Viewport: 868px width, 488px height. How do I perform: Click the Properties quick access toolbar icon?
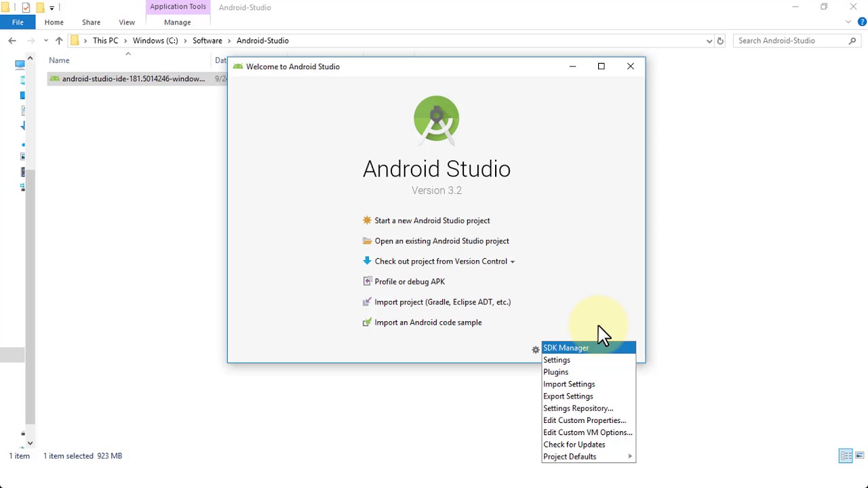26,7
